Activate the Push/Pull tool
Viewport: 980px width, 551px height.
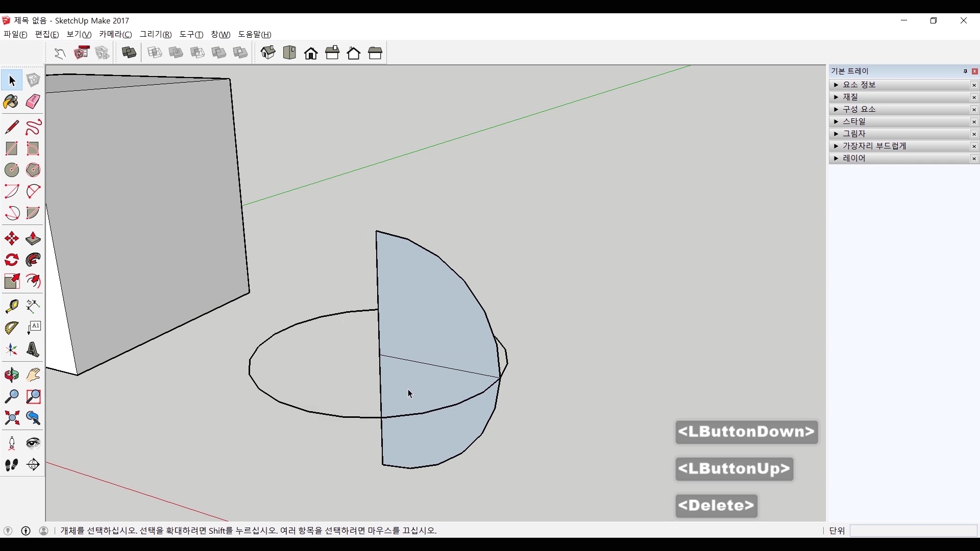[33, 239]
